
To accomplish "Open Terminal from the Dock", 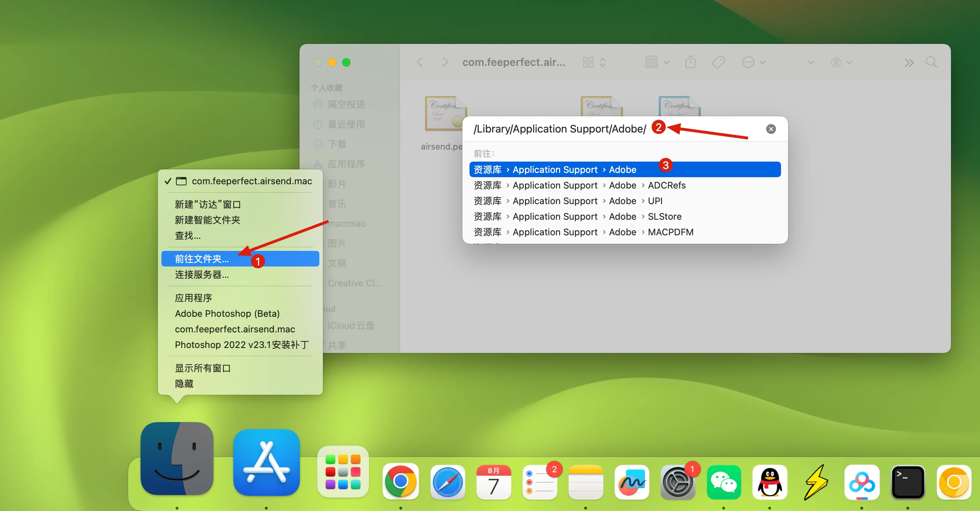I will (908, 482).
